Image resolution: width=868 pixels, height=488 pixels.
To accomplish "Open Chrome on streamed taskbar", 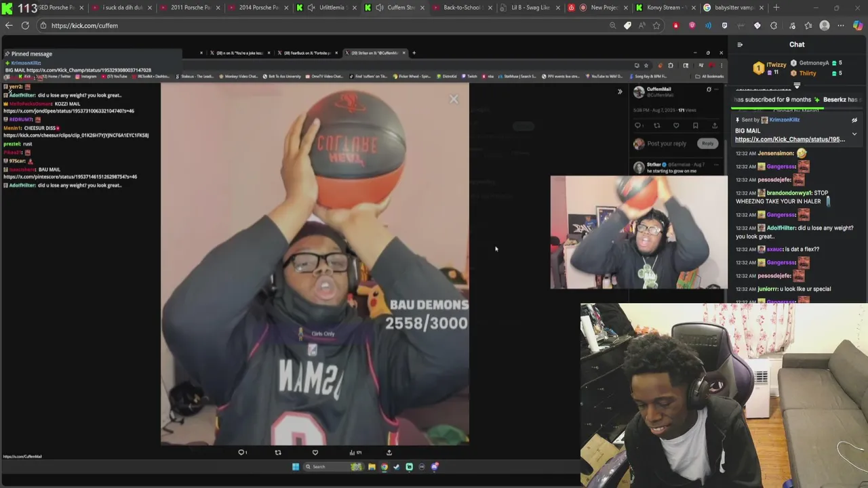I will [x=384, y=466].
